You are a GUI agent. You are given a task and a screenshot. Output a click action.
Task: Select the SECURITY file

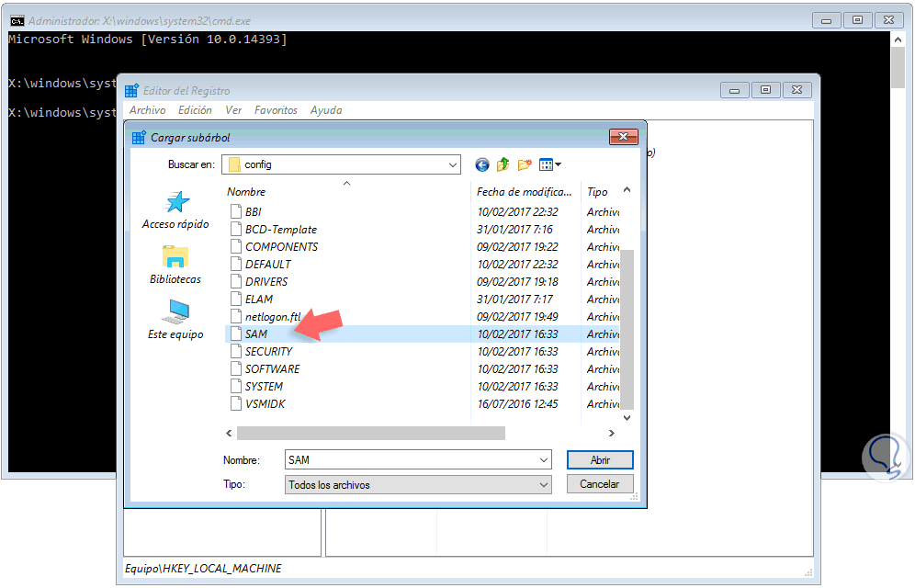[268, 352]
